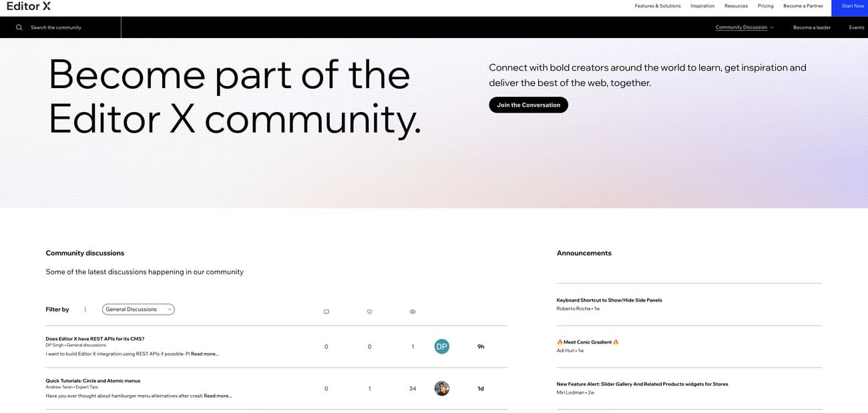The height and width of the screenshot is (413, 868).
Task: Click the Filter by label
Action: pos(57,309)
